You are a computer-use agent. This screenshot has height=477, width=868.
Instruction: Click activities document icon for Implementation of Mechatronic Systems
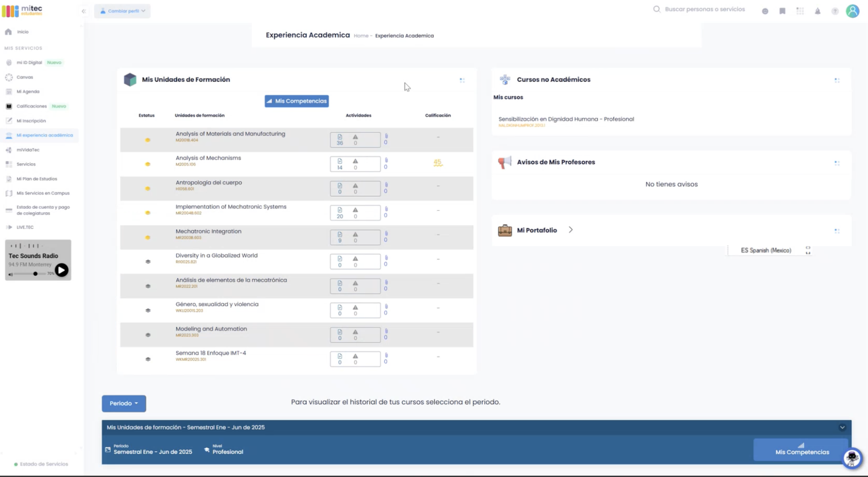[x=339, y=210]
